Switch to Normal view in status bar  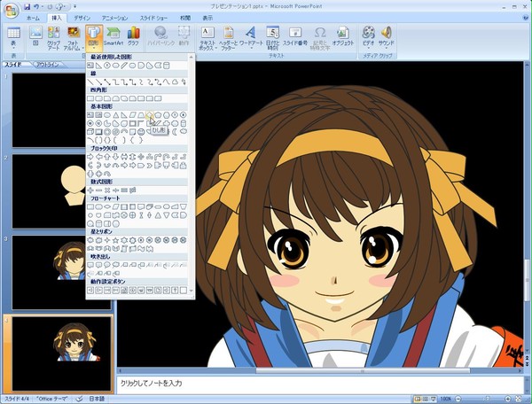point(418,399)
